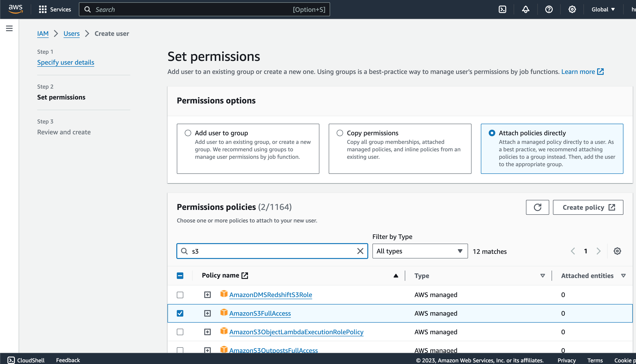Viewport: 636px width, 364px height.
Task: Check the AmazonDMSRedshiftS3Role policy
Action: (x=180, y=295)
